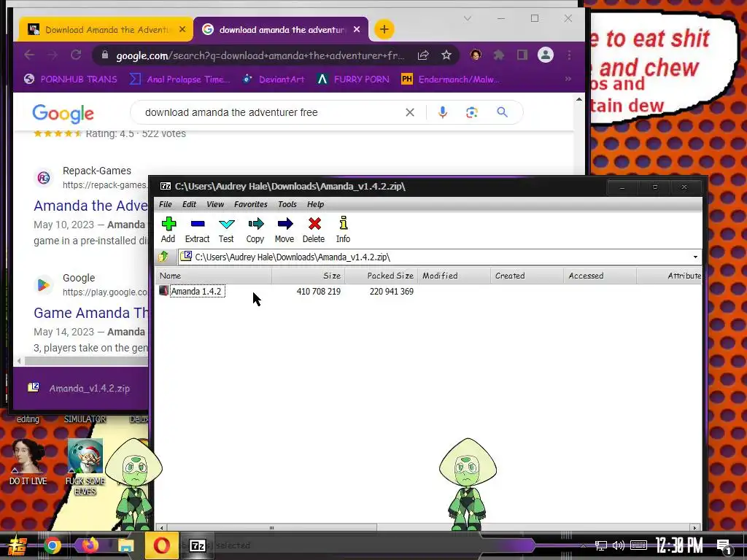The height and width of the screenshot is (560, 747).
Task: Open the Favorites menu in 7-Zip
Action: click(251, 204)
